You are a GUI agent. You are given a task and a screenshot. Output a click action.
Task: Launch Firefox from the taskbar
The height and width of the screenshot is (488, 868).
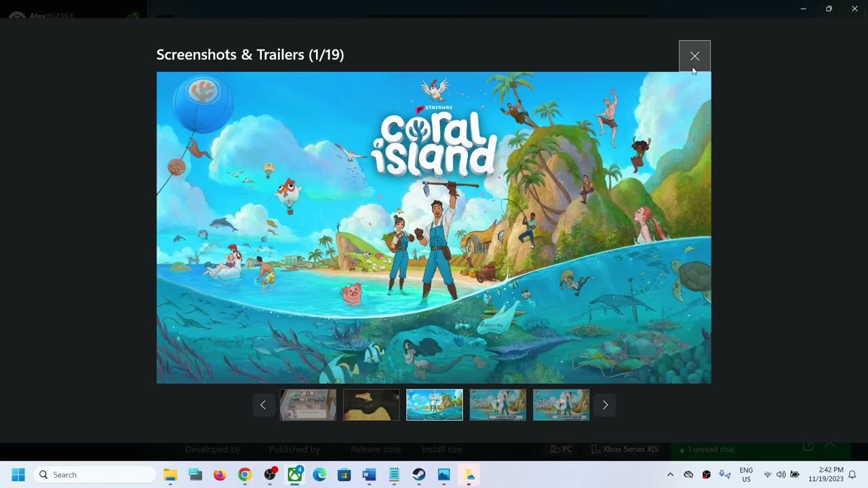(x=220, y=474)
